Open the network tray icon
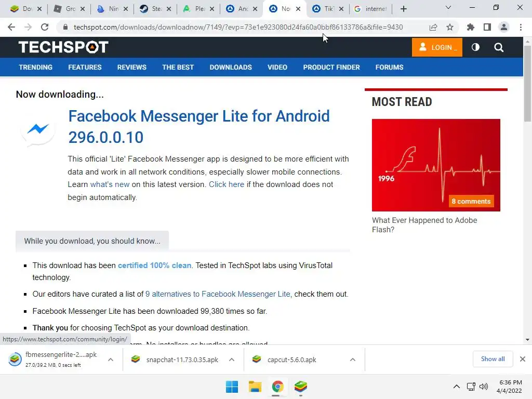532x399 pixels. pos(471,387)
